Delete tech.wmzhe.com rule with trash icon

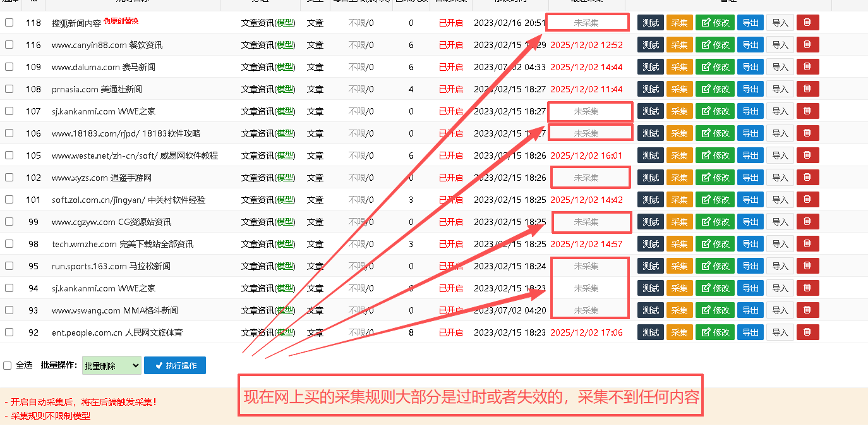pyautogui.click(x=807, y=244)
